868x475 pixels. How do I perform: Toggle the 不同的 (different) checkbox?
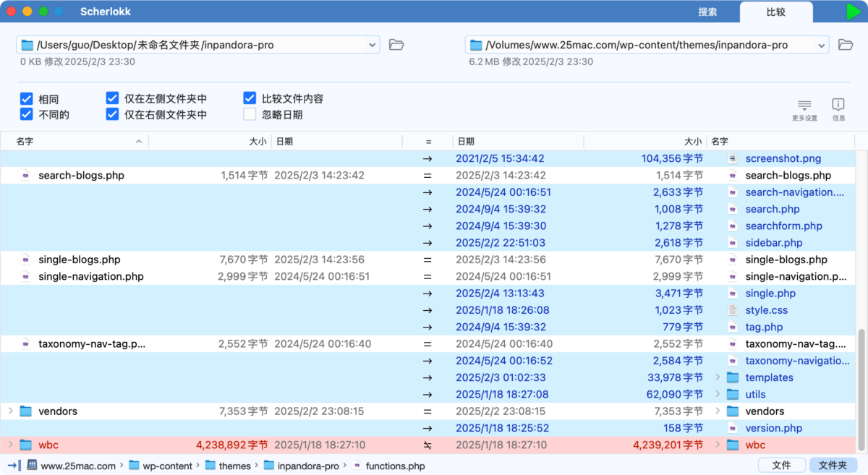27,114
